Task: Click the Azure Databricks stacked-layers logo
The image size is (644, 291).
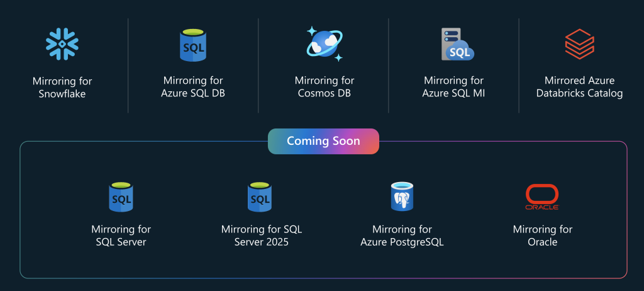Action: (579, 44)
